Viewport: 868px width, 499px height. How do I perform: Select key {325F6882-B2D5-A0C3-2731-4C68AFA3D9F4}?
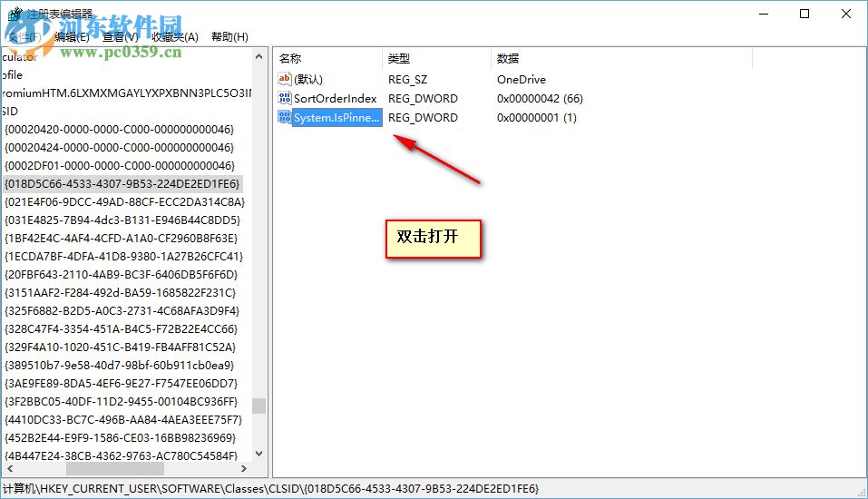[x=122, y=310]
